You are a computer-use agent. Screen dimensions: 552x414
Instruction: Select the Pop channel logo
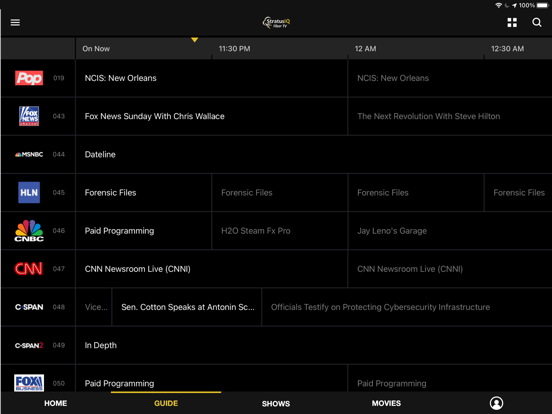click(29, 78)
